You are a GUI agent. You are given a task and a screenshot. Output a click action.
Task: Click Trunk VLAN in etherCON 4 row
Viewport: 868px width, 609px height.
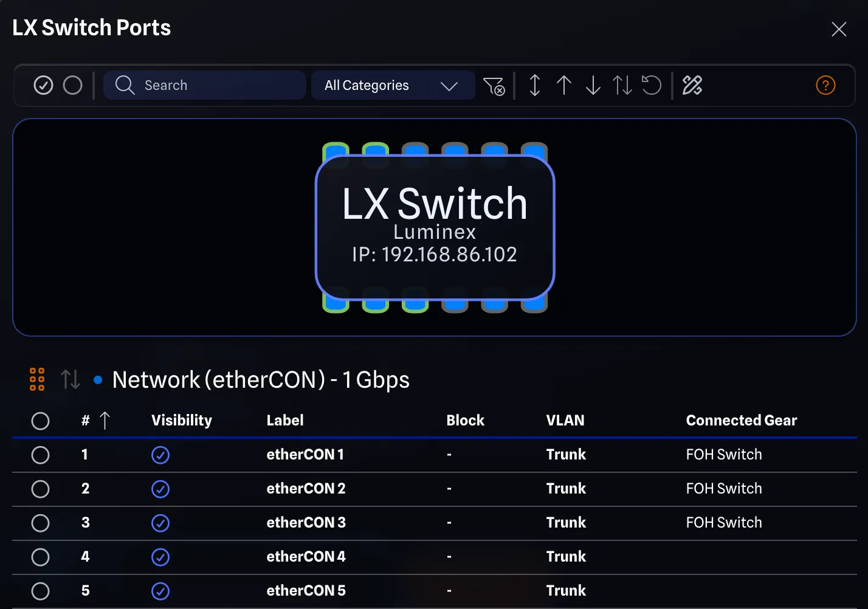[x=566, y=556]
